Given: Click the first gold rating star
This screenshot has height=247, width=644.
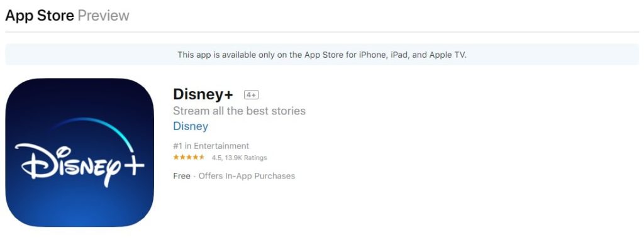Looking at the screenshot, I should [176, 157].
